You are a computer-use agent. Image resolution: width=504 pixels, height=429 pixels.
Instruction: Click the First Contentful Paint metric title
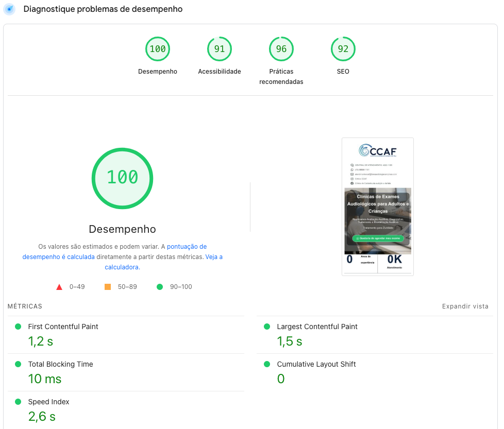tap(63, 327)
